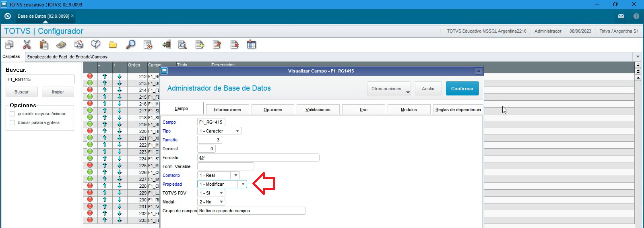Open the calculator icon
The width and height of the screenshot is (644, 228).
point(61,45)
